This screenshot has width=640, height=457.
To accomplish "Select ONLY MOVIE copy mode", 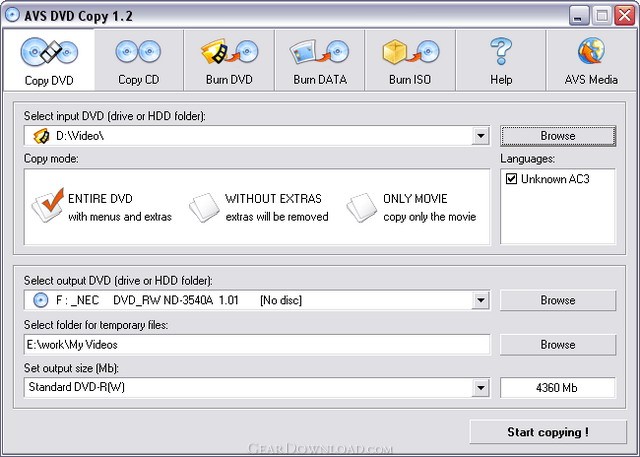I will (x=411, y=207).
